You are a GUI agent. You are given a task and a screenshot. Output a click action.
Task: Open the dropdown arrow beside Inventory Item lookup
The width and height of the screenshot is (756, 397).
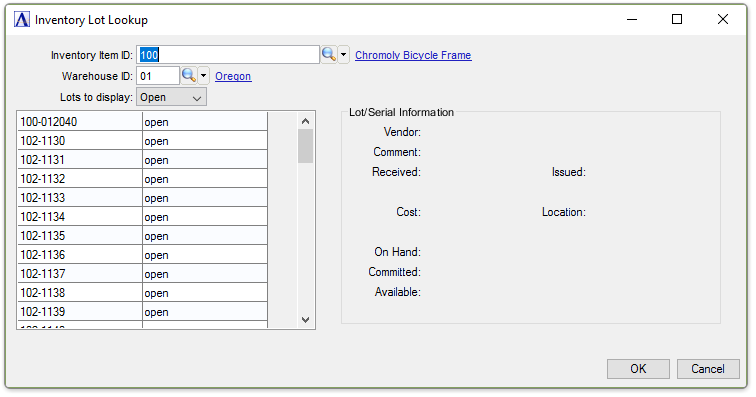click(x=343, y=55)
